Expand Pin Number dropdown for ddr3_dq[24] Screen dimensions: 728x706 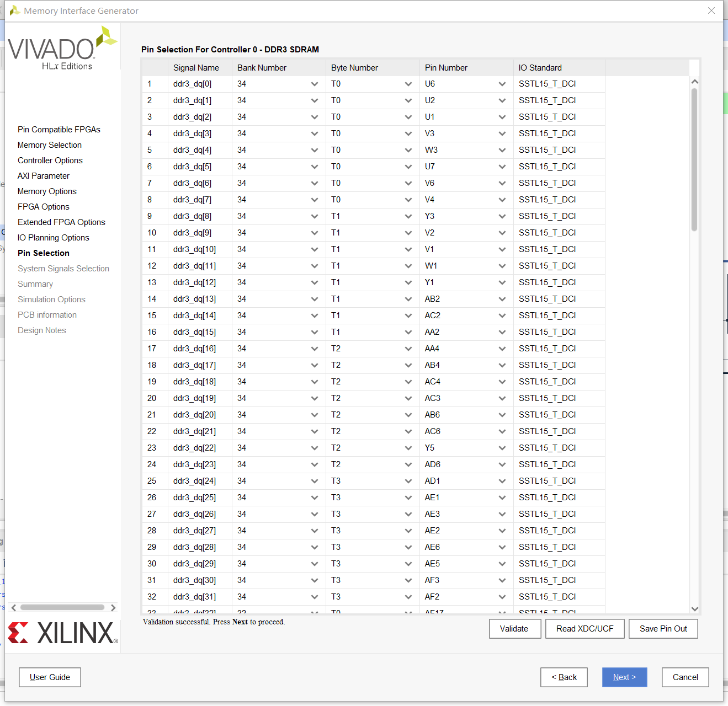(x=502, y=481)
